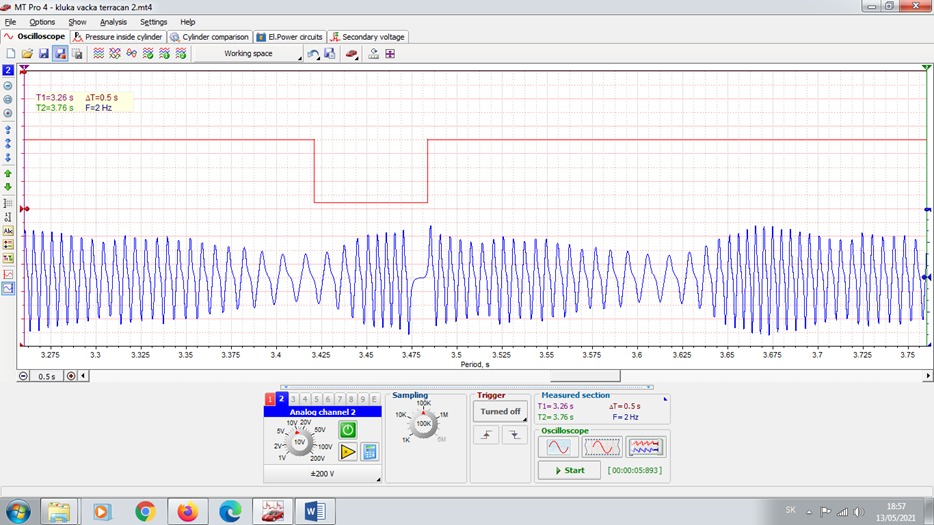Open the Trigger 'Turned off' dropdown
The height and width of the screenshot is (525, 934).
point(500,411)
